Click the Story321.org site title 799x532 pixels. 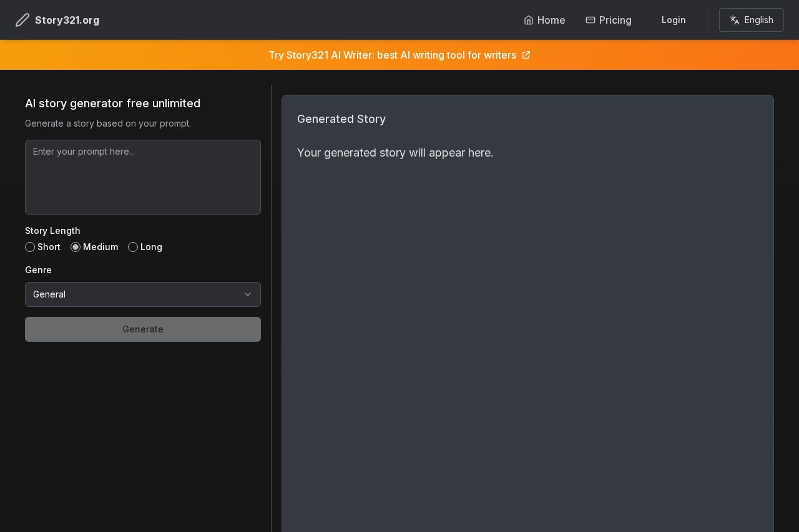(x=67, y=20)
